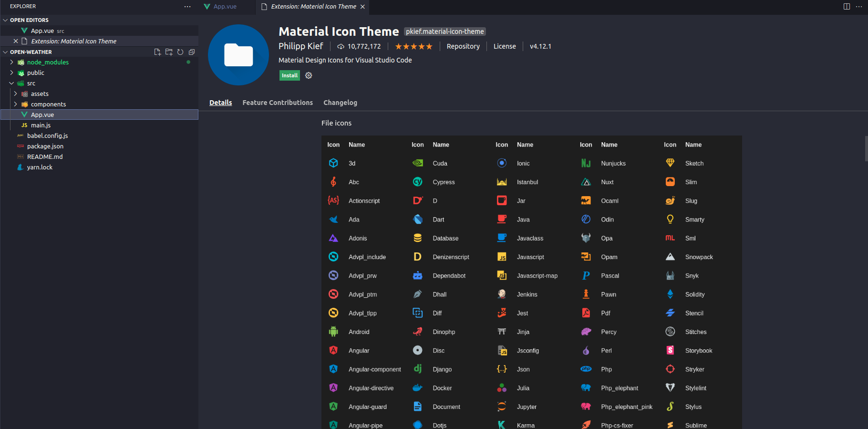The image size is (868, 429).
Task: Expand the public folder
Action: click(12, 73)
